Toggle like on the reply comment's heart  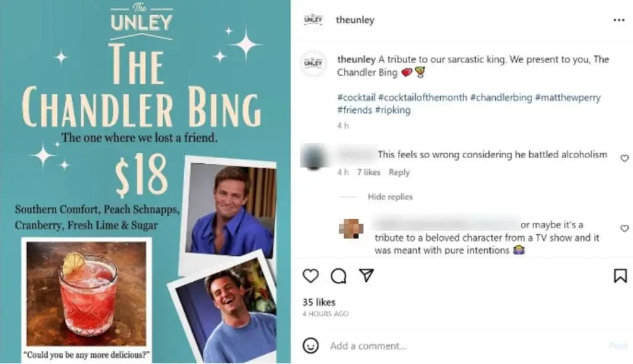click(624, 228)
